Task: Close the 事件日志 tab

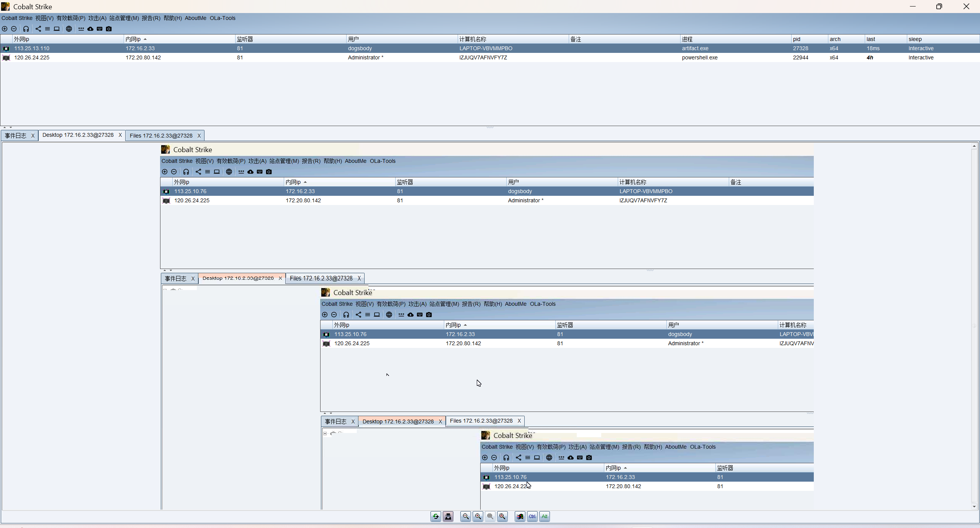Action: pyautogui.click(x=33, y=136)
